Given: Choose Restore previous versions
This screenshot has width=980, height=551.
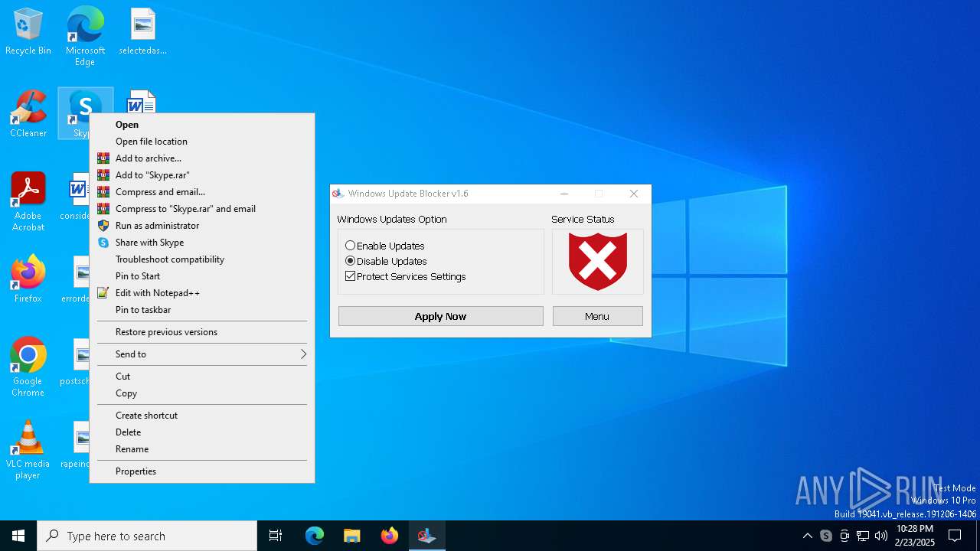Looking at the screenshot, I should coord(202,332).
